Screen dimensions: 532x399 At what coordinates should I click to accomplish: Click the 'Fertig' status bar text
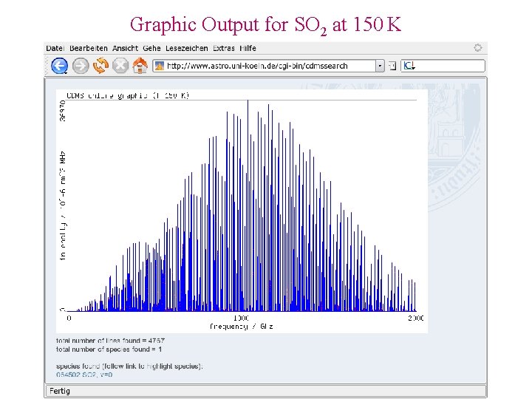60,391
